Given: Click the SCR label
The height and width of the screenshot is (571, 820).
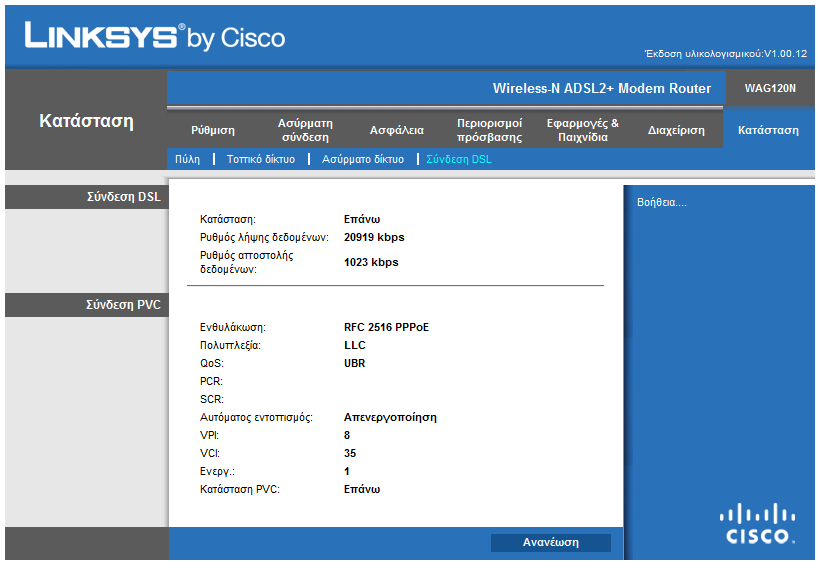Looking at the screenshot, I should [x=212, y=399].
